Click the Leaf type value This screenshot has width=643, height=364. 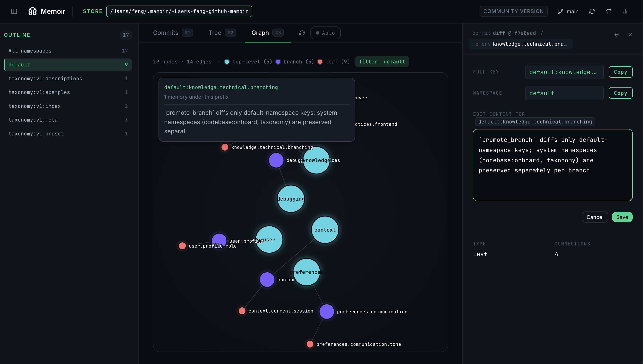pyautogui.click(x=480, y=254)
